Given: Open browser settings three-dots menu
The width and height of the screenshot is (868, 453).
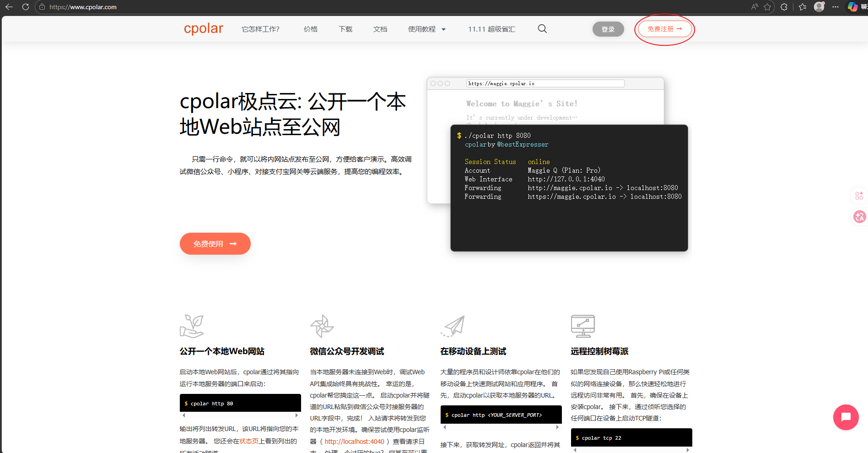Looking at the screenshot, I should [x=836, y=7].
